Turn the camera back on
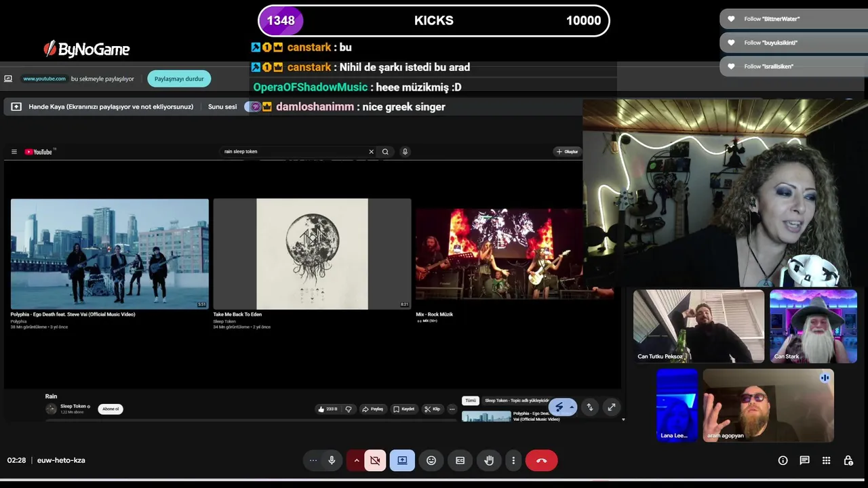The image size is (868, 488). (375, 460)
